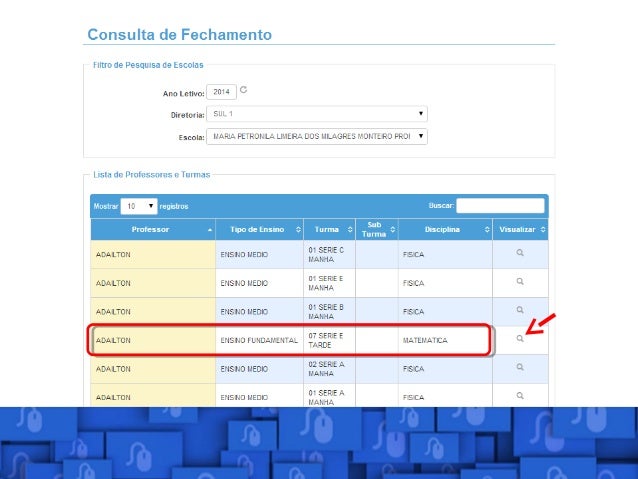The height and width of the screenshot is (479, 638).
Task: Open magnifier for 01 SERIE B MANHA row
Action: click(x=520, y=310)
